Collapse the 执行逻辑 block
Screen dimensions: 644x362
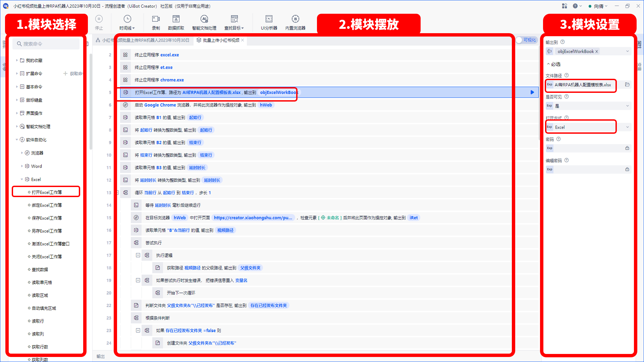[x=138, y=255]
